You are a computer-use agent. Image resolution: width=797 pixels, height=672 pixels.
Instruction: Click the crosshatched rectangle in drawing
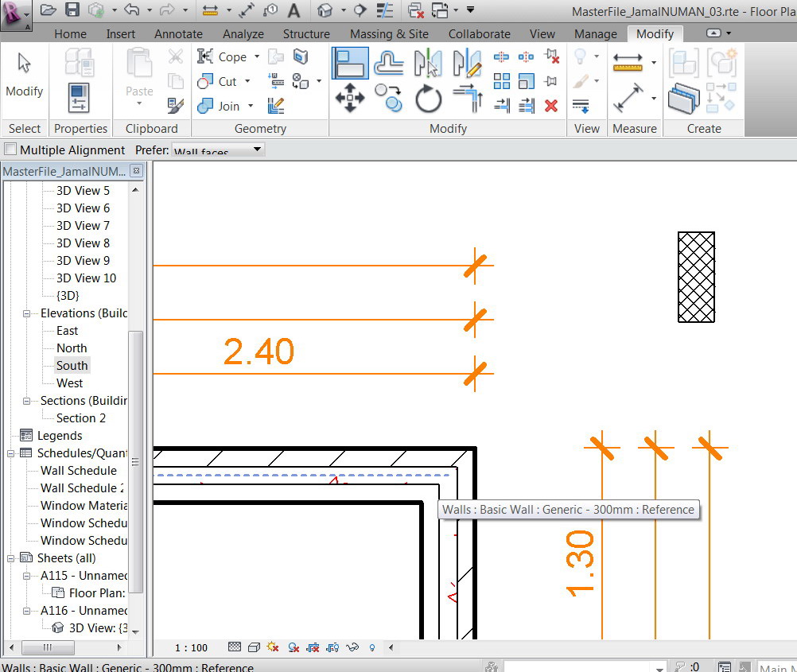click(696, 277)
